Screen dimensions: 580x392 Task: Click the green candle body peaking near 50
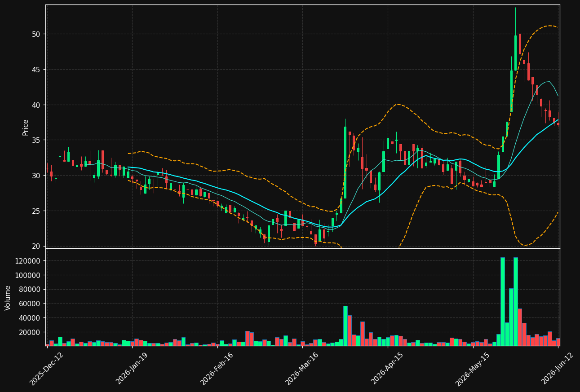click(515, 53)
